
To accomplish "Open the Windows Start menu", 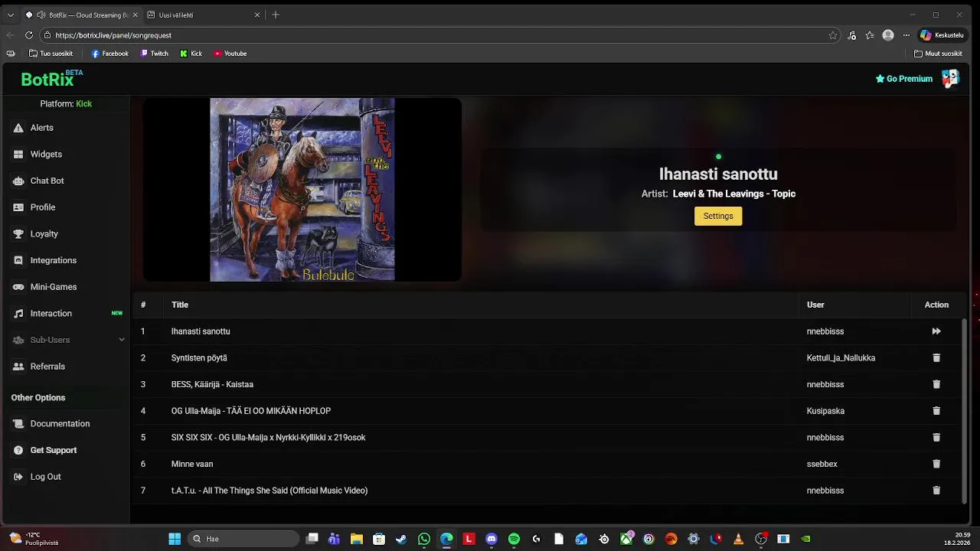I will [175, 539].
